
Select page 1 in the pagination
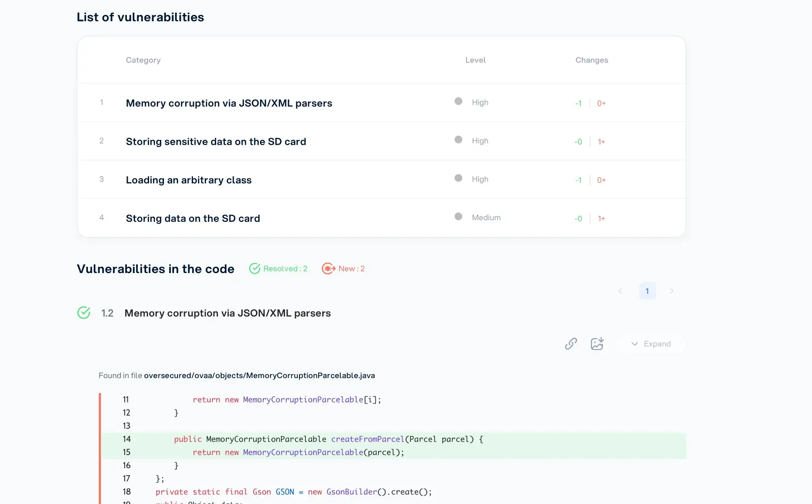(647, 291)
